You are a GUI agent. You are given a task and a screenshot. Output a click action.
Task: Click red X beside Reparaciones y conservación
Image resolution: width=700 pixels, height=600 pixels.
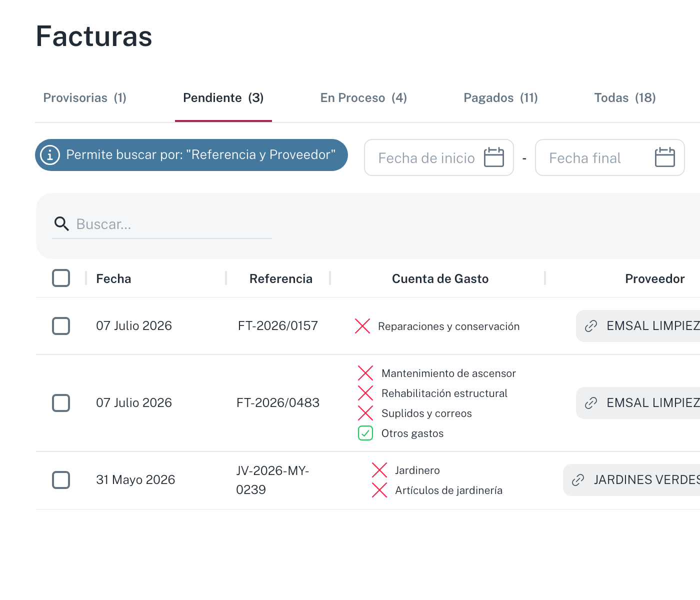point(362,326)
